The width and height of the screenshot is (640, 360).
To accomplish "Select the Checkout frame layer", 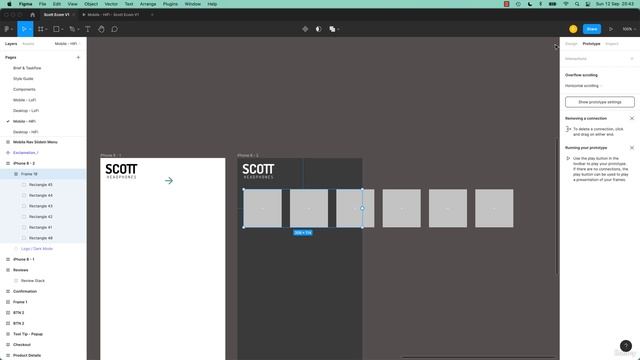I will (x=22, y=344).
